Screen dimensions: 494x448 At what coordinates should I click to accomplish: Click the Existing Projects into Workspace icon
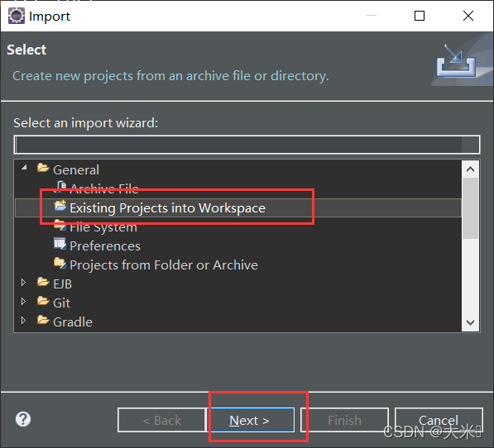tap(60, 206)
